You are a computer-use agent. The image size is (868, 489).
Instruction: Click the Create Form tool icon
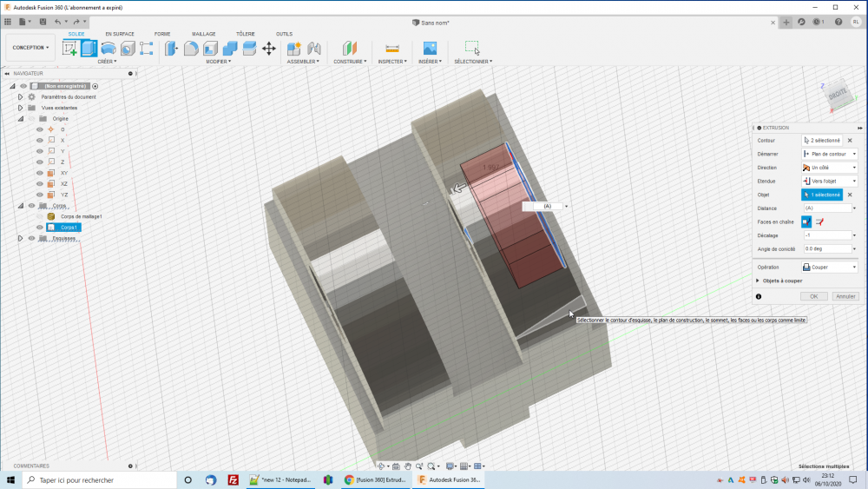point(147,48)
